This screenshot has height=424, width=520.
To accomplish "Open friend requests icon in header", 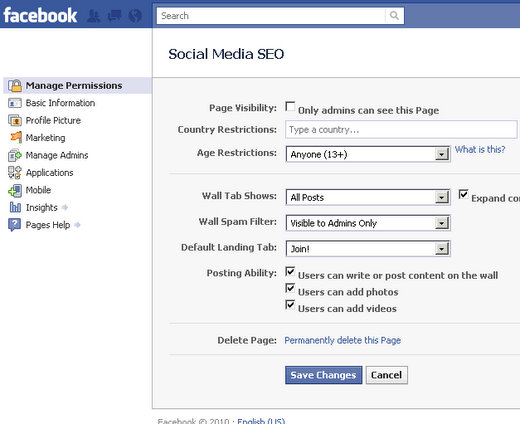I will point(94,16).
